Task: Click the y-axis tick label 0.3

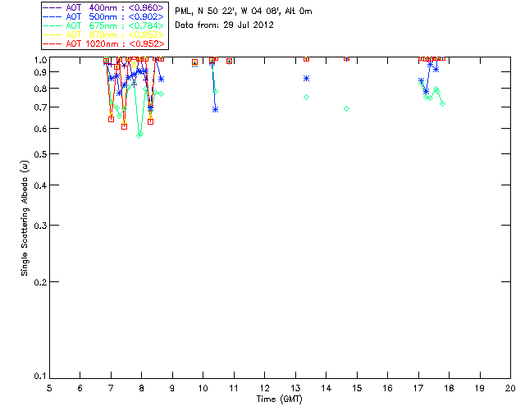Action: click(40, 226)
